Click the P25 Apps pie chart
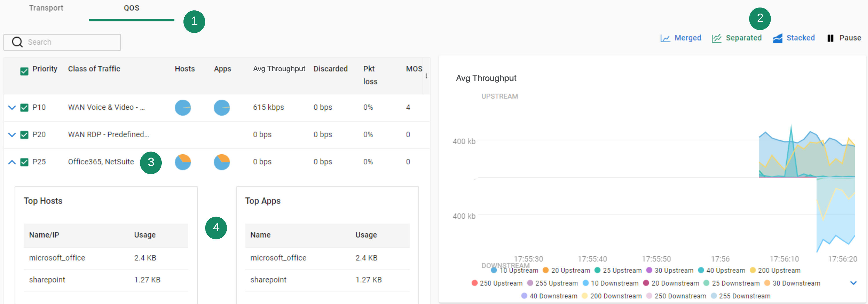 click(222, 162)
